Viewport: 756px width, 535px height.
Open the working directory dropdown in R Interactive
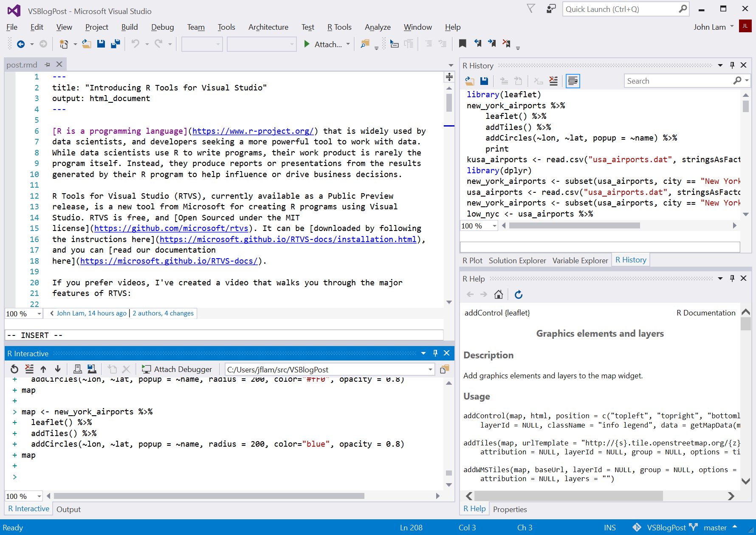pyautogui.click(x=430, y=369)
